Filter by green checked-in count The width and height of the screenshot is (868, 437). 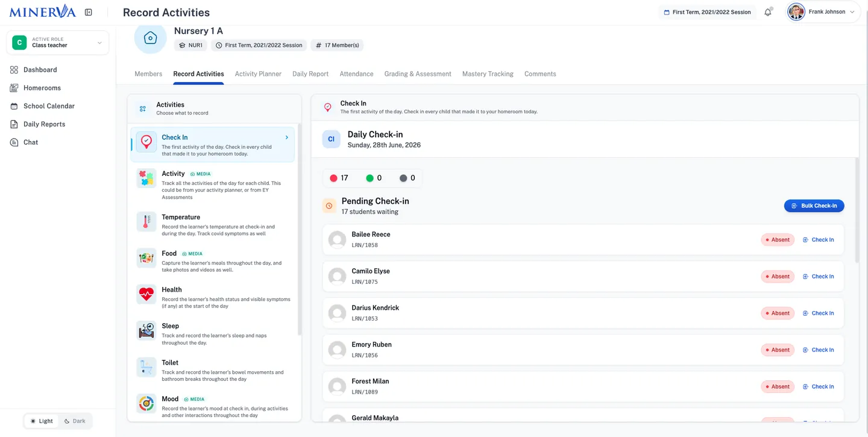point(374,178)
